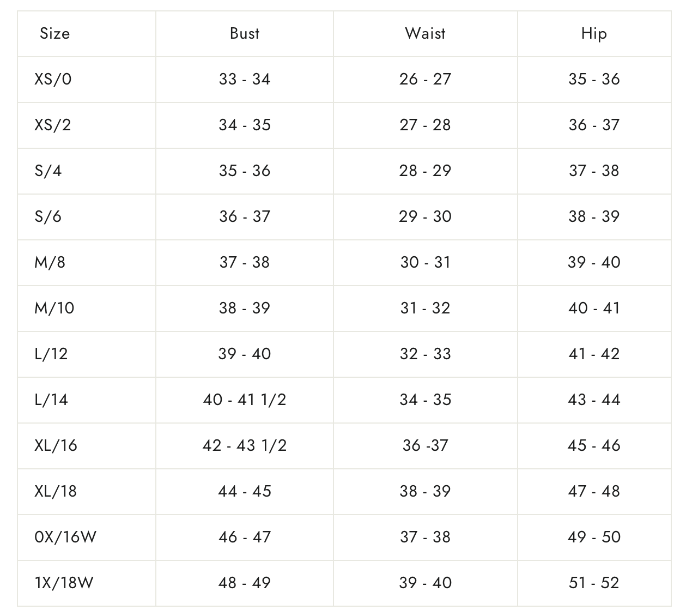Select the 0X/16W size label
Image resolution: width=680 pixels, height=616 pixels.
(65, 538)
